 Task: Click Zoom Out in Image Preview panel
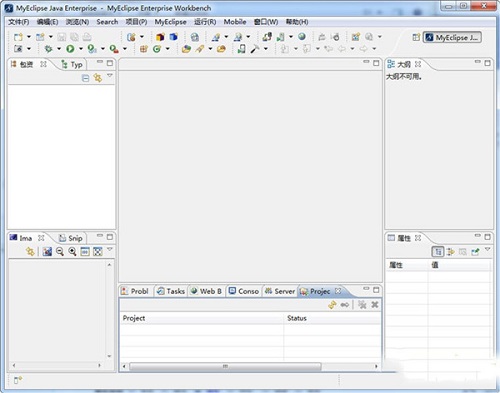coord(60,252)
